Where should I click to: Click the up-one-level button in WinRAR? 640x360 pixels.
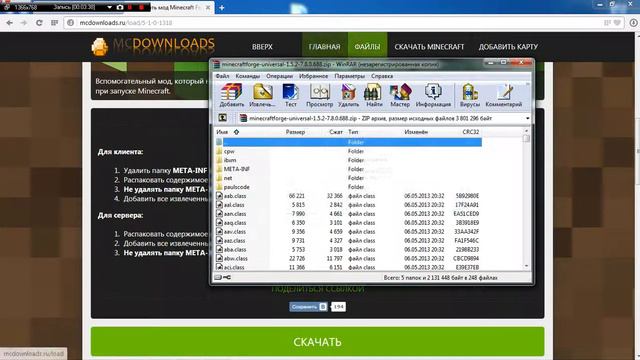coord(222,118)
